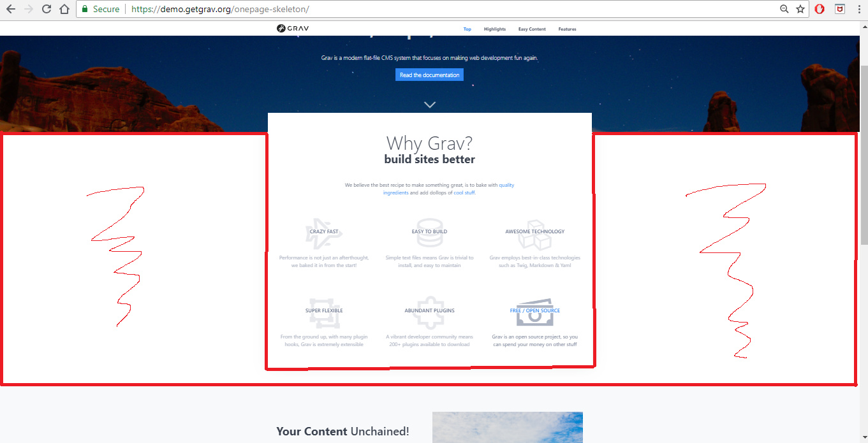This screenshot has height=443, width=868.
Task: Click the Abundant Plugins puzzle icon
Action: 430,312
